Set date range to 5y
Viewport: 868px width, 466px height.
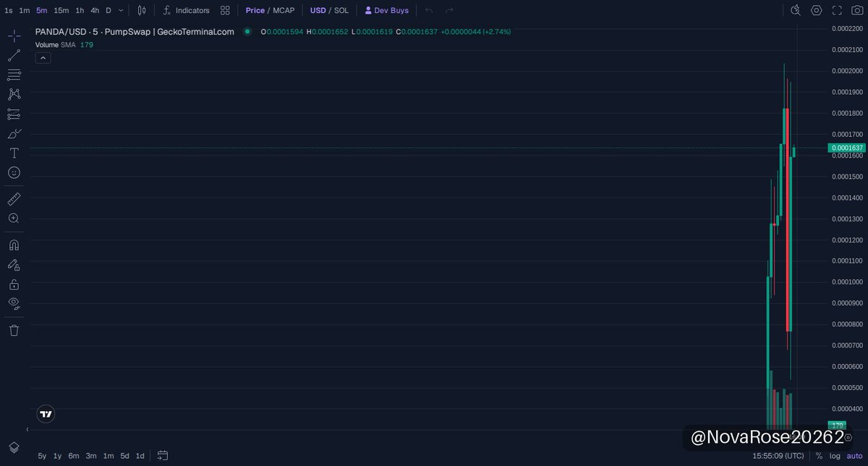pos(42,456)
